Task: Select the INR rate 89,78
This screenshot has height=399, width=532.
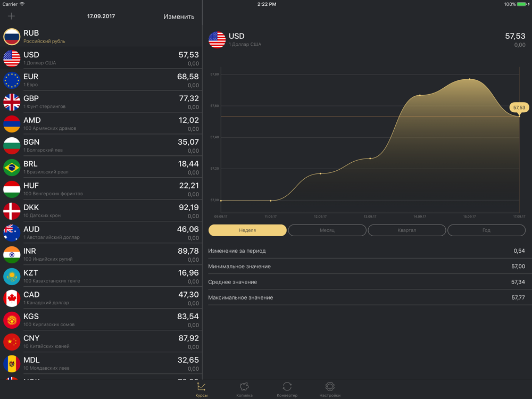Action: click(188, 251)
